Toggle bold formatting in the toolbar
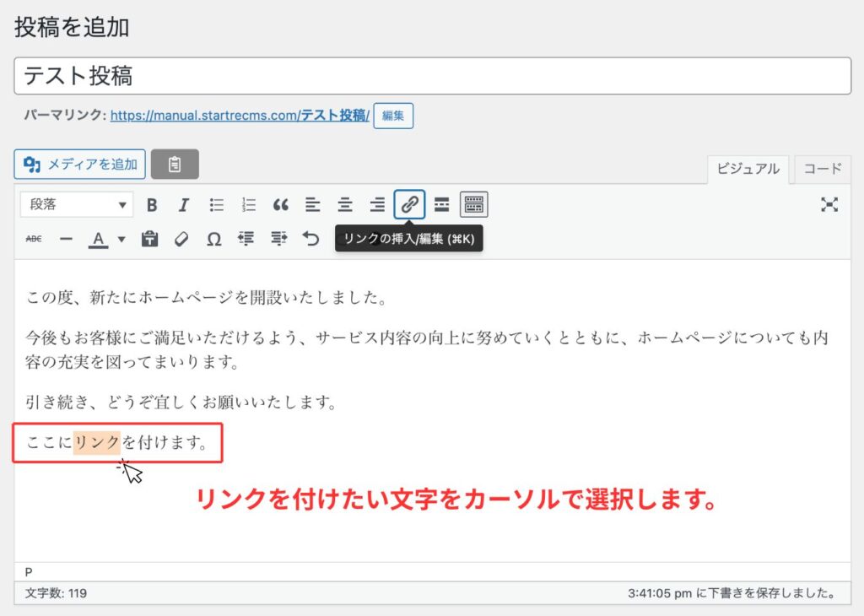 point(152,205)
